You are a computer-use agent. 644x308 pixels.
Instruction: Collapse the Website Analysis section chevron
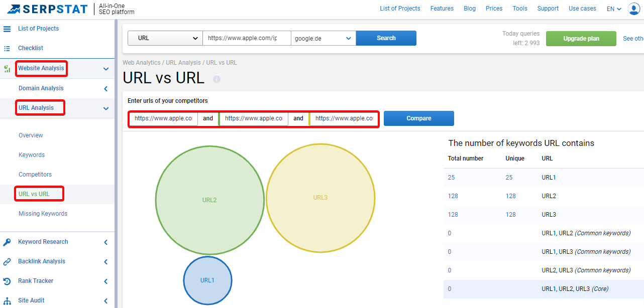pos(106,69)
